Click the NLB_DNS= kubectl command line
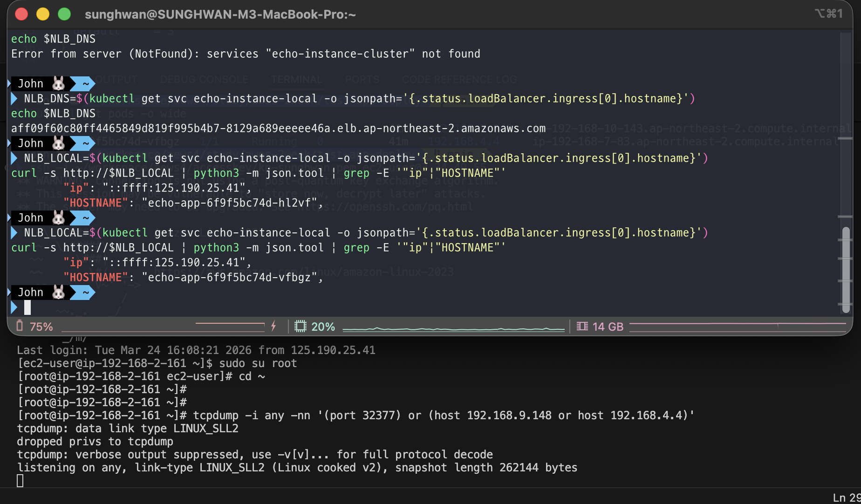Image resolution: width=861 pixels, height=504 pixels. [359, 98]
